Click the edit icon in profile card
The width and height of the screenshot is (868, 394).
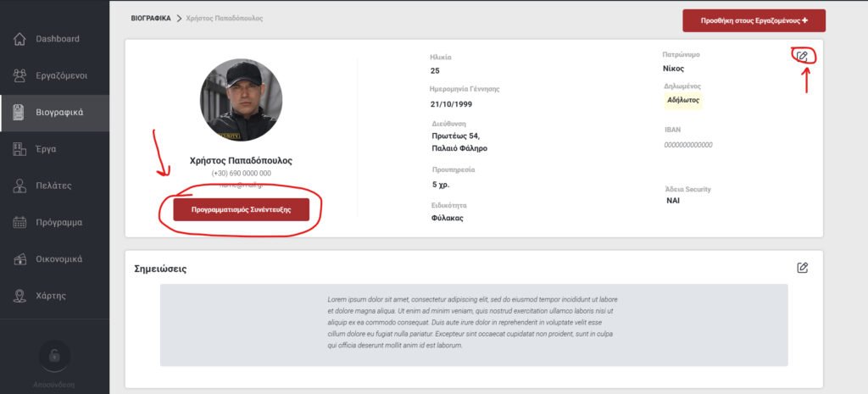[x=802, y=56]
